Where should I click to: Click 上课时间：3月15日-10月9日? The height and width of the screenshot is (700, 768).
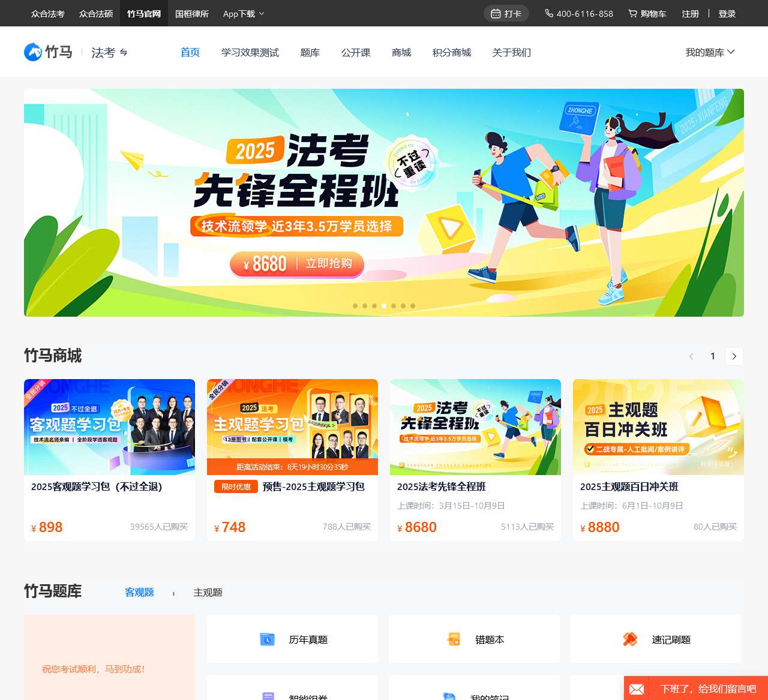point(451,506)
